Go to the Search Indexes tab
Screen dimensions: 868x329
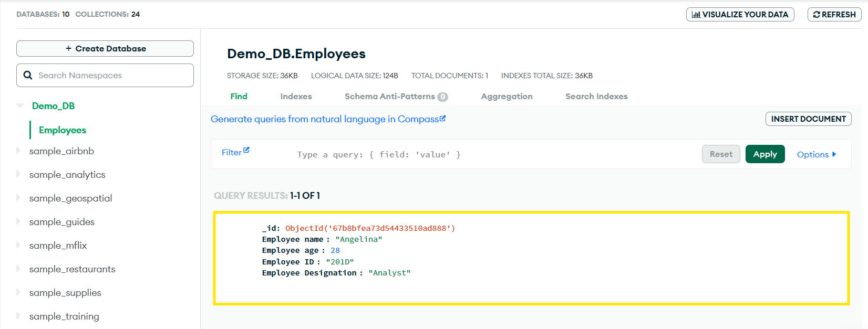[x=596, y=97]
